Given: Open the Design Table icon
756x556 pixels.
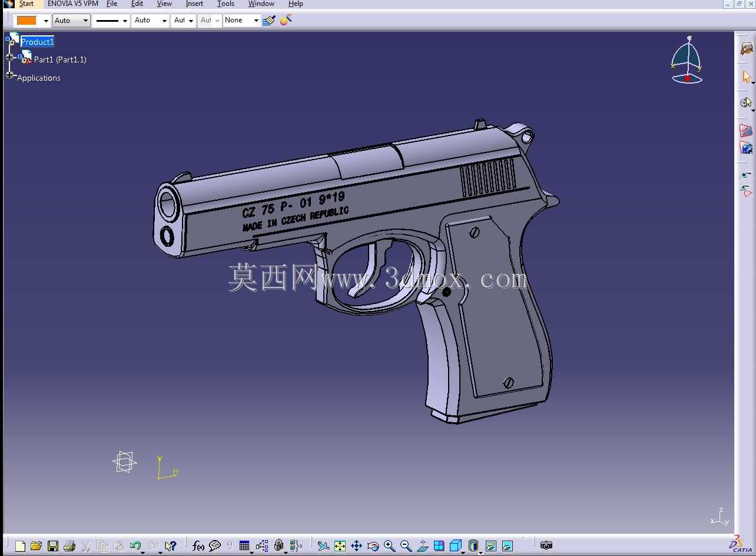Looking at the screenshot, I should coord(244,546).
